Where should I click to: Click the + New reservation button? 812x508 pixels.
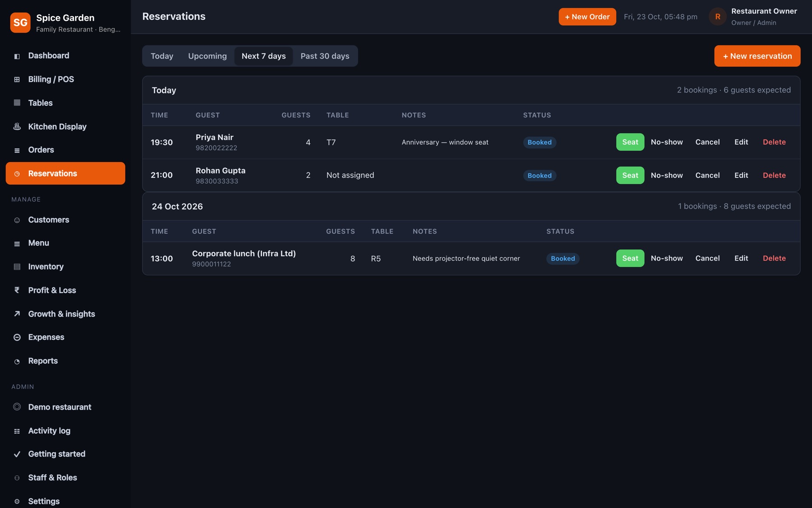tap(757, 56)
